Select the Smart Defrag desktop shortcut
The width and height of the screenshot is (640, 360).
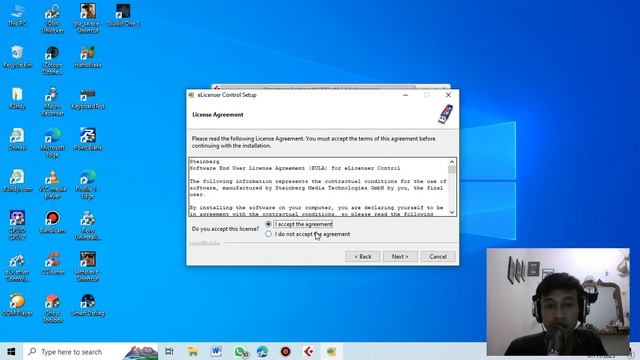pyautogui.click(x=88, y=305)
